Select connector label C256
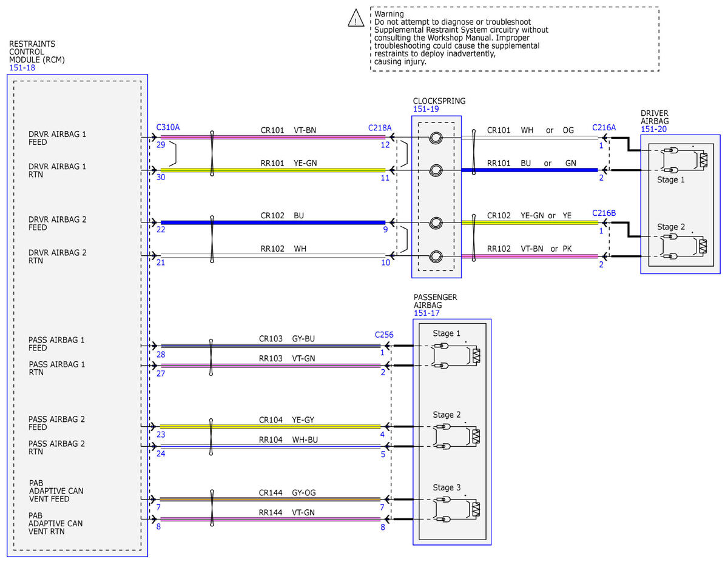 [384, 334]
